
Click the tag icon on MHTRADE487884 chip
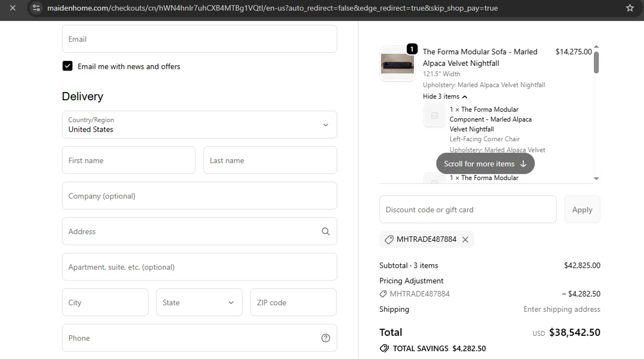[389, 240]
